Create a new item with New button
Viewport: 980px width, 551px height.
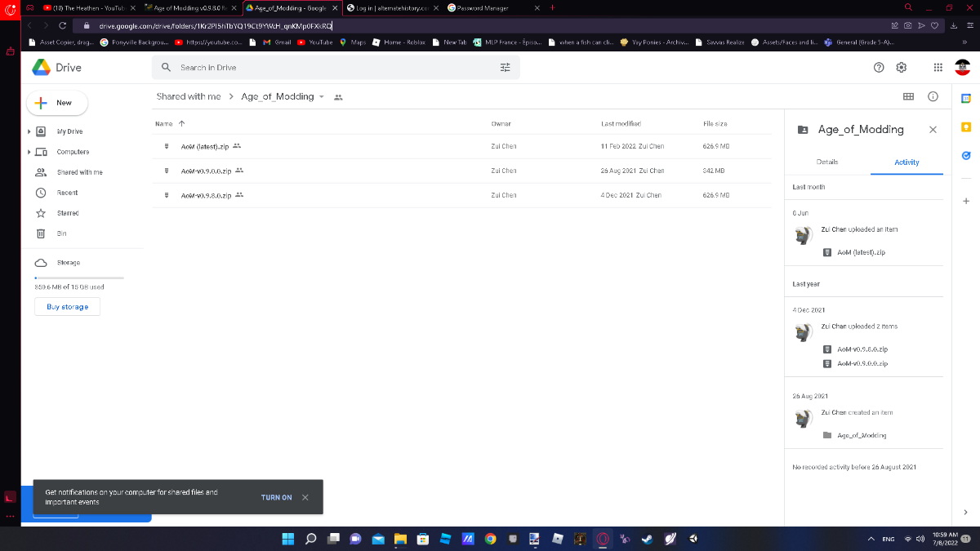click(x=57, y=103)
